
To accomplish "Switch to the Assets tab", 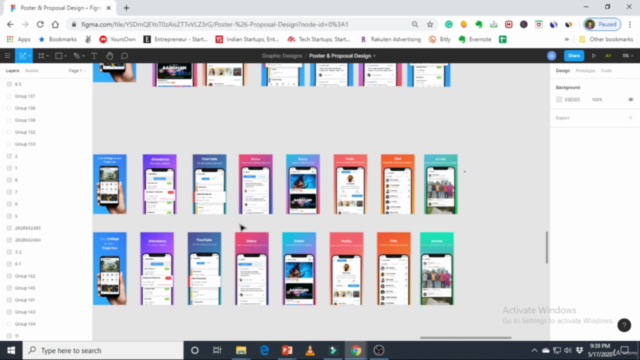I will click(x=31, y=71).
